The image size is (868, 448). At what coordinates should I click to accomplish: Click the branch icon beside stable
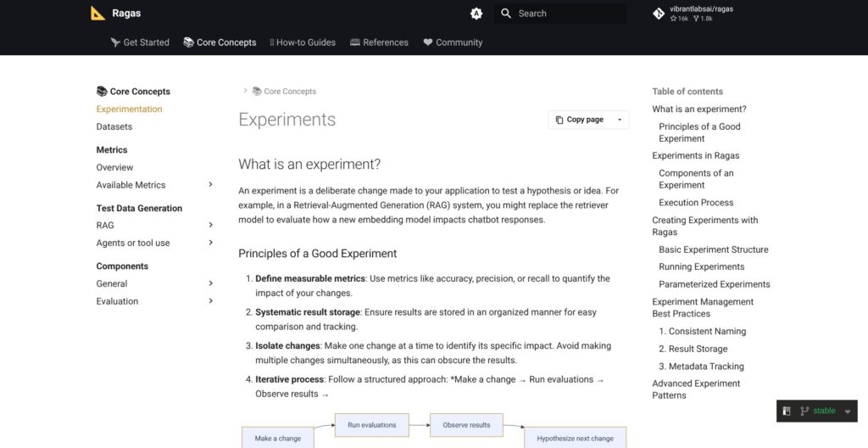(x=804, y=411)
